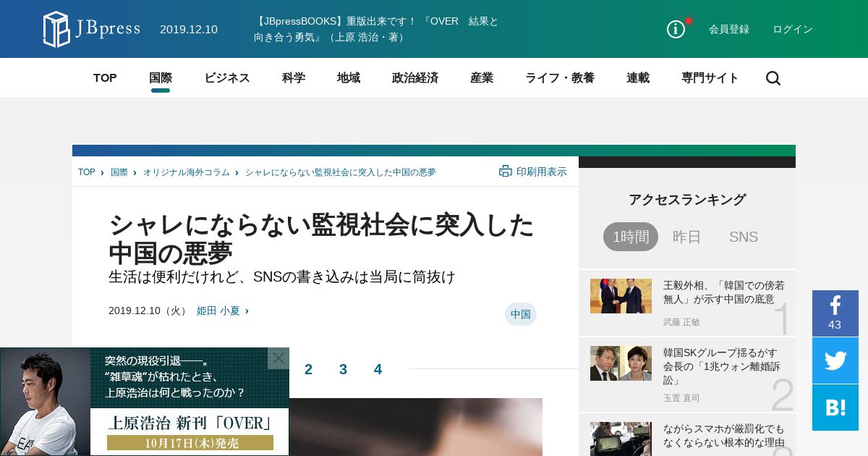Screen dimensions: 868x456
Task: Open thumbnail of ながらスマホ ranking article
Action: [621, 439]
